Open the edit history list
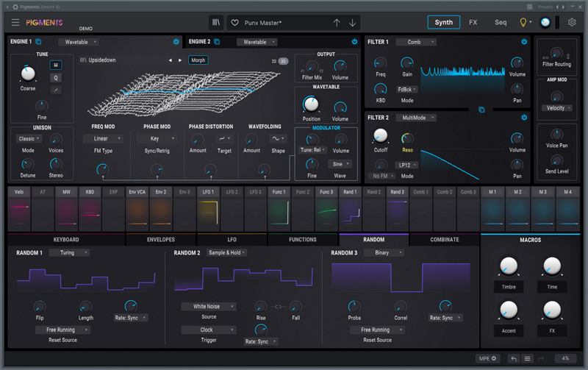 [x=527, y=359]
